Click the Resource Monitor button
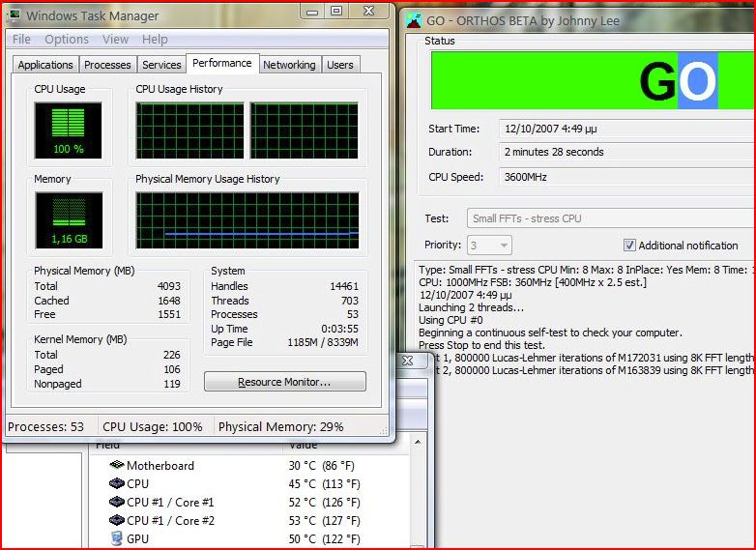This screenshot has height=550, width=756. click(x=285, y=382)
